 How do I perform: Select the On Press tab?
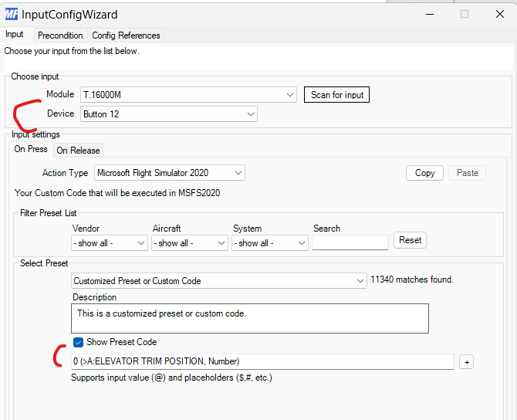(31, 150)
